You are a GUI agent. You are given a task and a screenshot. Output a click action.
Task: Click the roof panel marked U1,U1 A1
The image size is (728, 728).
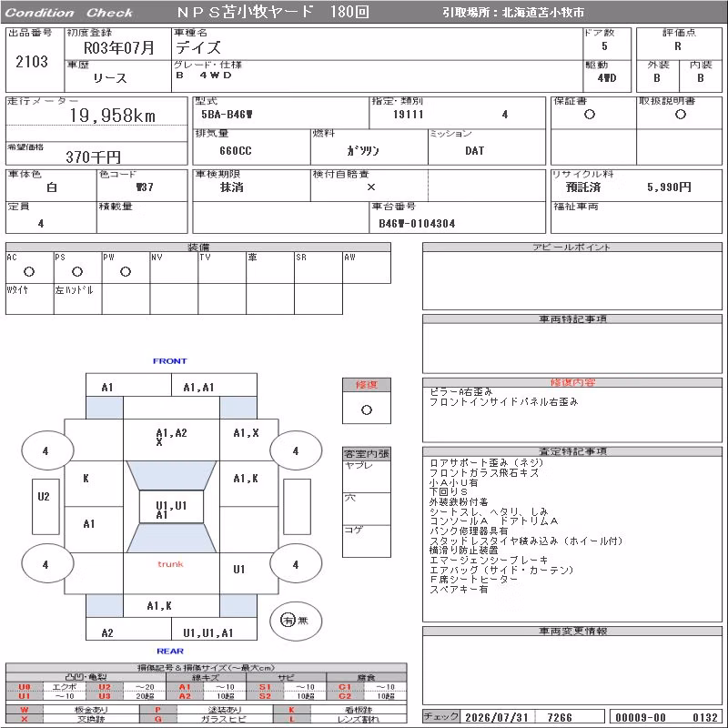(171, 507)
